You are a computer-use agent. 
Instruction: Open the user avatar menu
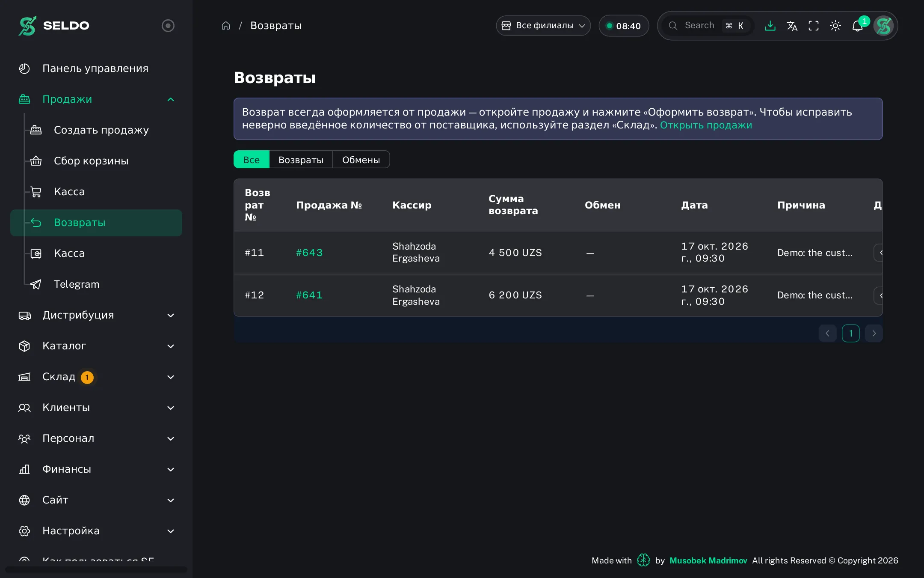click(x=883, y=26)
